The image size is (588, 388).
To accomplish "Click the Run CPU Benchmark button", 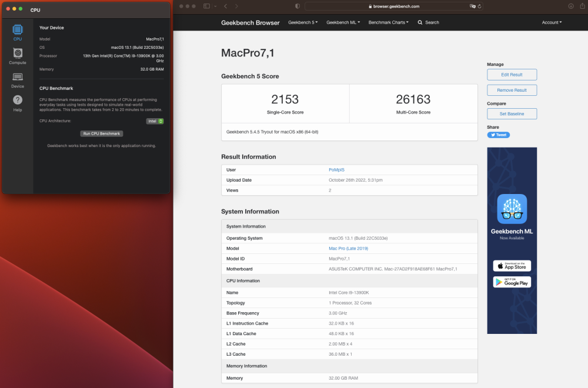I will click(102, 133).
